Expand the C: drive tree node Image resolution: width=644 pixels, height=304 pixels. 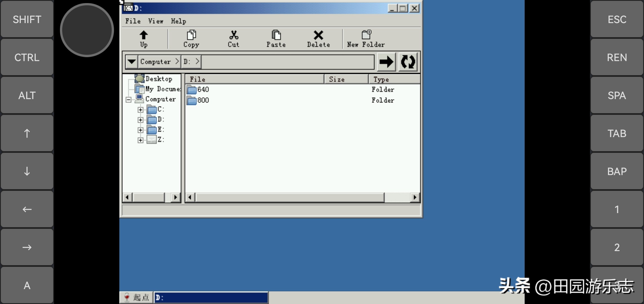coord(140,110)
